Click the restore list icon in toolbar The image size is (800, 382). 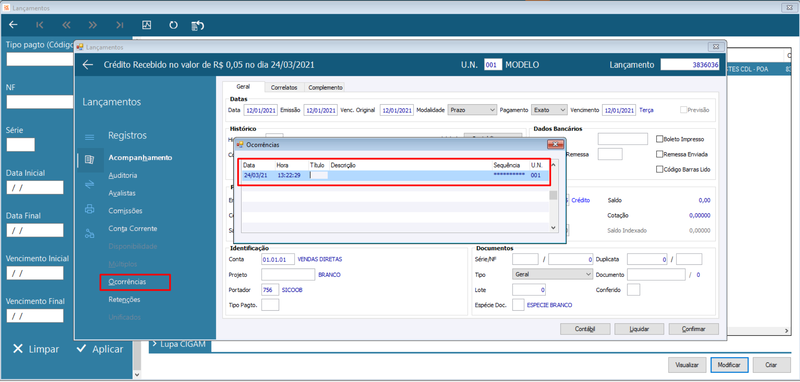click(x=198, y=25)
